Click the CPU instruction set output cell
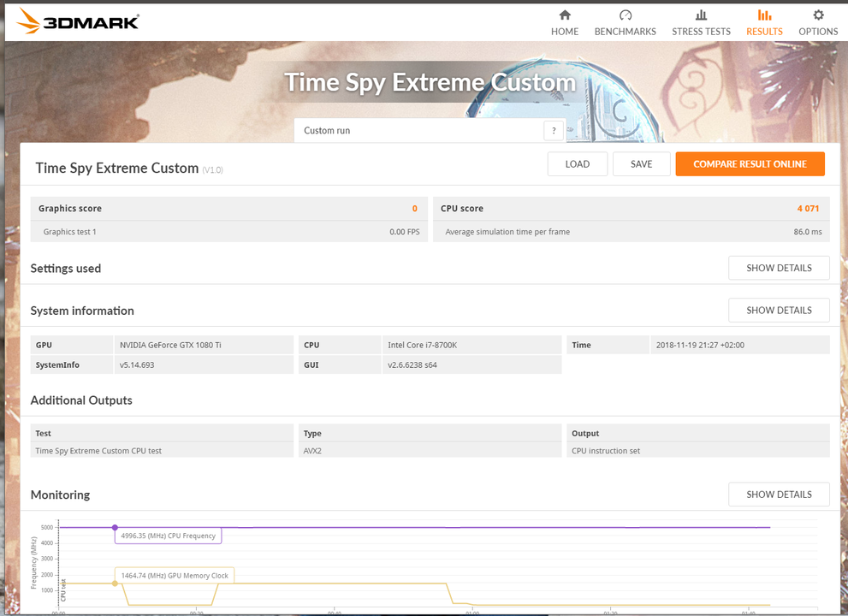Image resolution: width=848 pixels, height=616 pixels. (698, 451)
